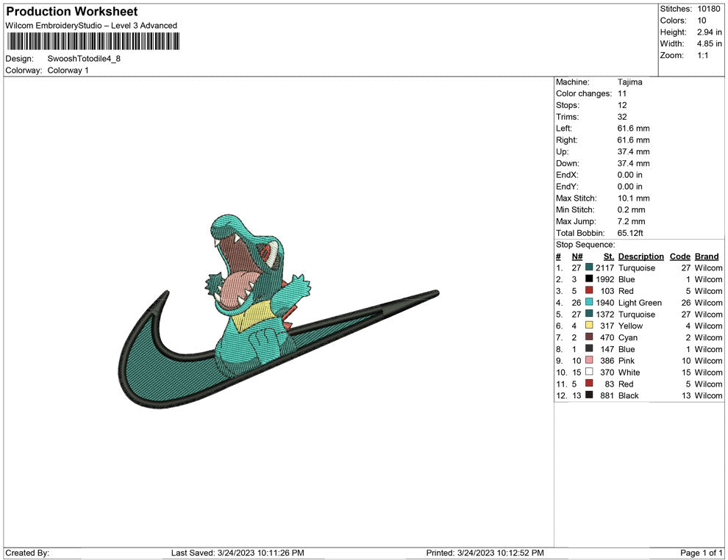This screenshot has height=560, width=728.
Task: Click the Stop Sequence heading
Action: pos(585,245)
